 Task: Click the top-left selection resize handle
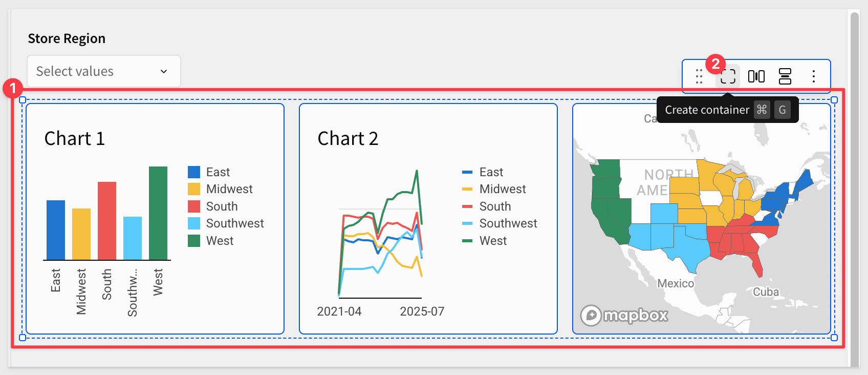pyautogui.click(x=23, y=100)
